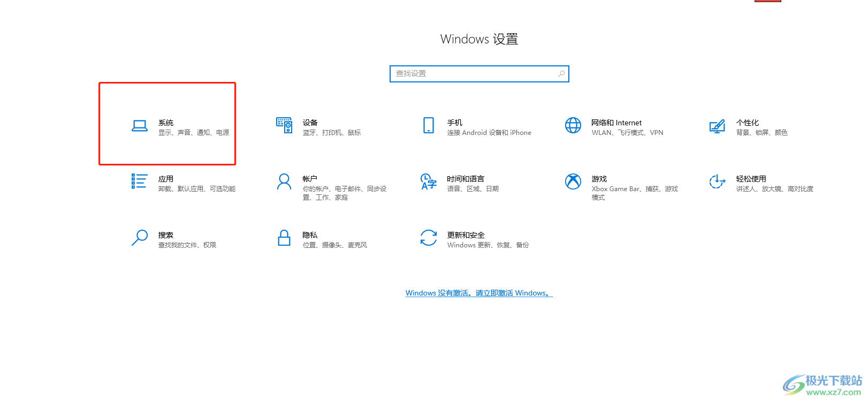This screenshot has height=401, width=868.
Task: Open the 设备 keyboard and speaker icon
Action: pos(284,125)
